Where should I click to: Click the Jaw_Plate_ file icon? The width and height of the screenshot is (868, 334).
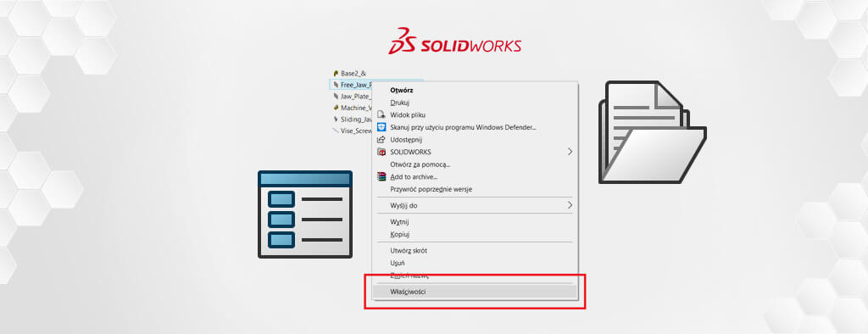(336, 97)
